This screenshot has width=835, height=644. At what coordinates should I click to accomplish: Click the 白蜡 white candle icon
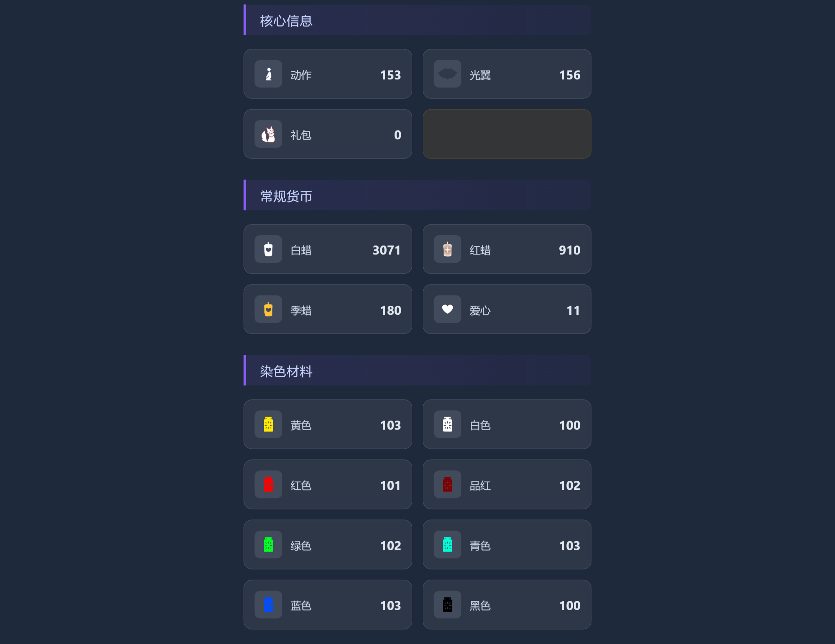click(x=268, y=249)
